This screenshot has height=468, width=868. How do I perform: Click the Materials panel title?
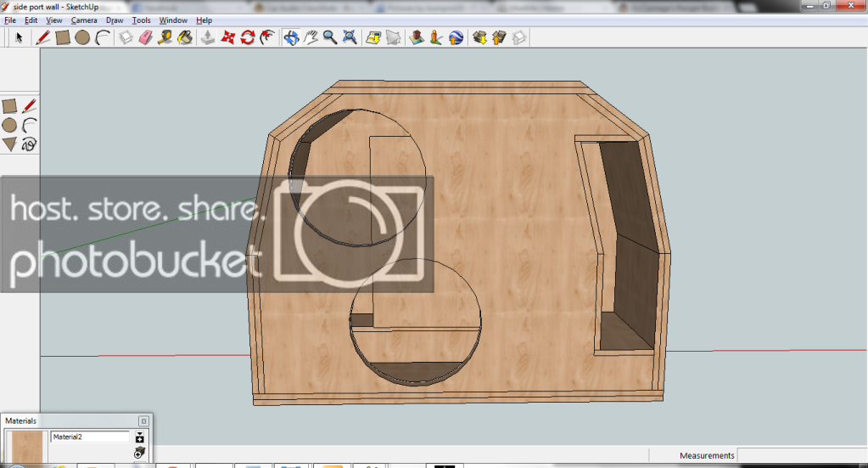click(21, 421)
